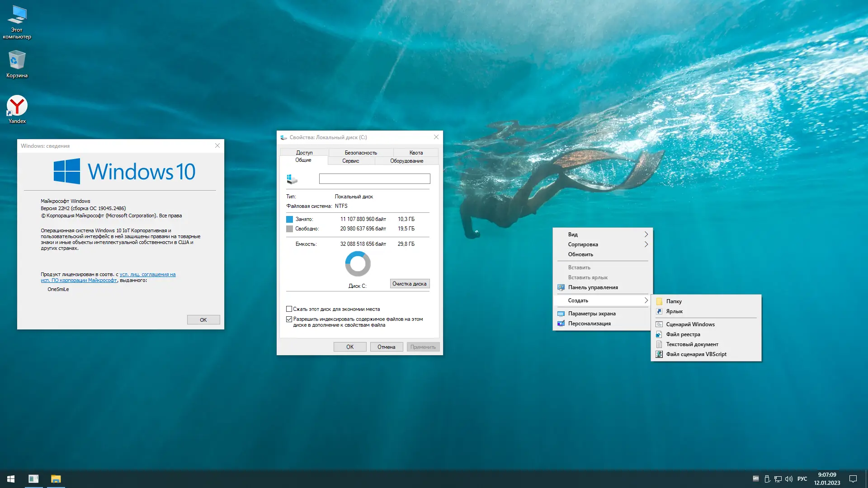Screen dimensions: 868x488
Task: Expand the 'Вид' submenu arrow
Action: (646, 235)
